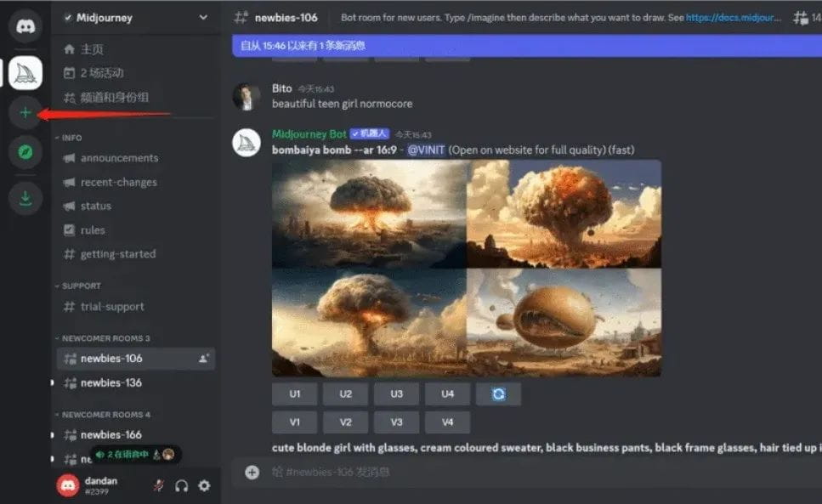Toggle headphones deafen
This screenshot has height=504, width=822.
click(181, 485)
